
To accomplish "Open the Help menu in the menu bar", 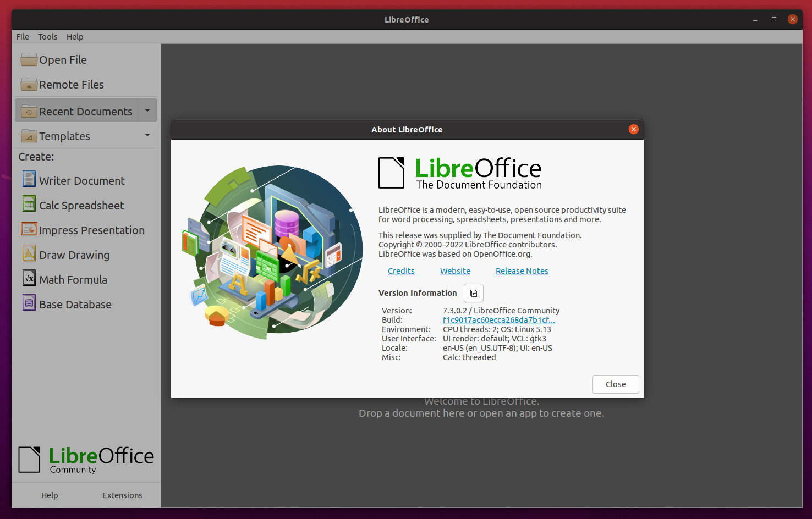I will (75, 37).
